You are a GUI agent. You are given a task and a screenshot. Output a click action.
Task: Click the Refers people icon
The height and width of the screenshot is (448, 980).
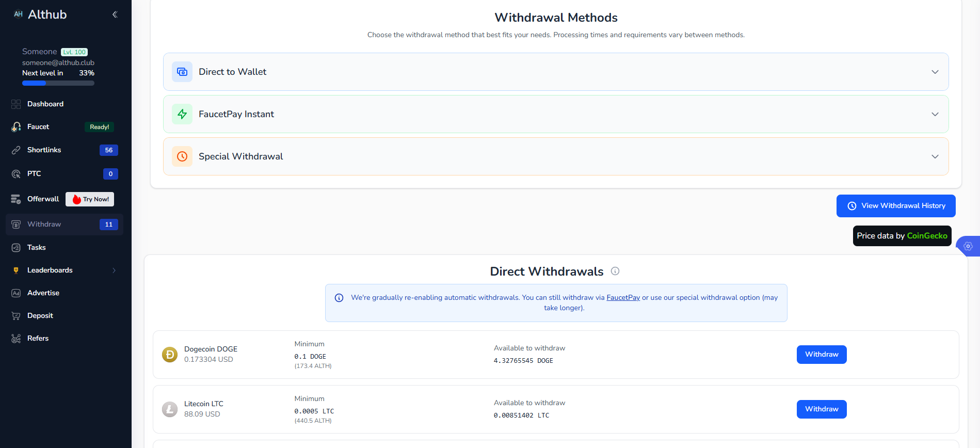tap(16, 339)
